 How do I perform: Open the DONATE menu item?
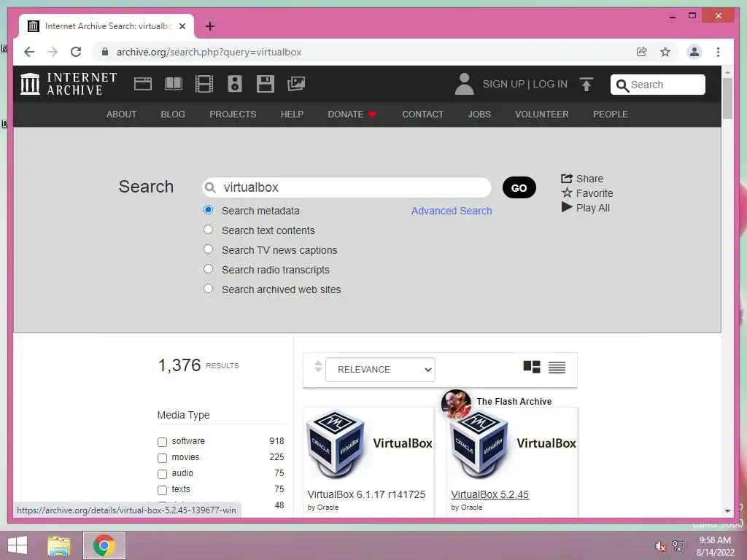coord(345,114)
